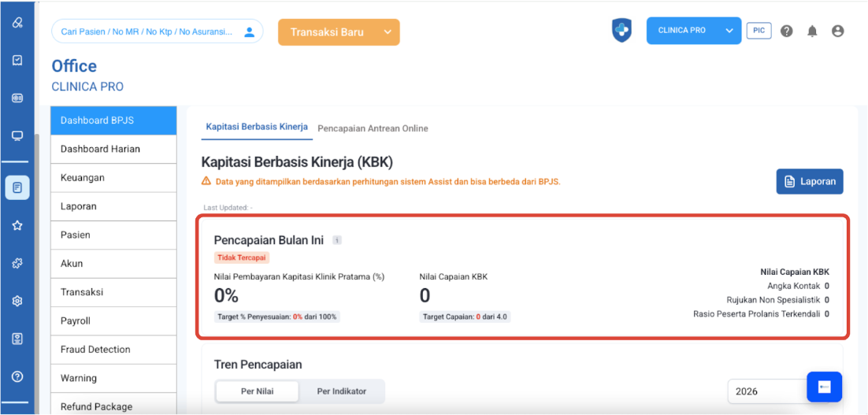This screenshot has width=868, height=415.
Task: Open the gear settings icon in sidebar
Action: click(x=17, y=301)
